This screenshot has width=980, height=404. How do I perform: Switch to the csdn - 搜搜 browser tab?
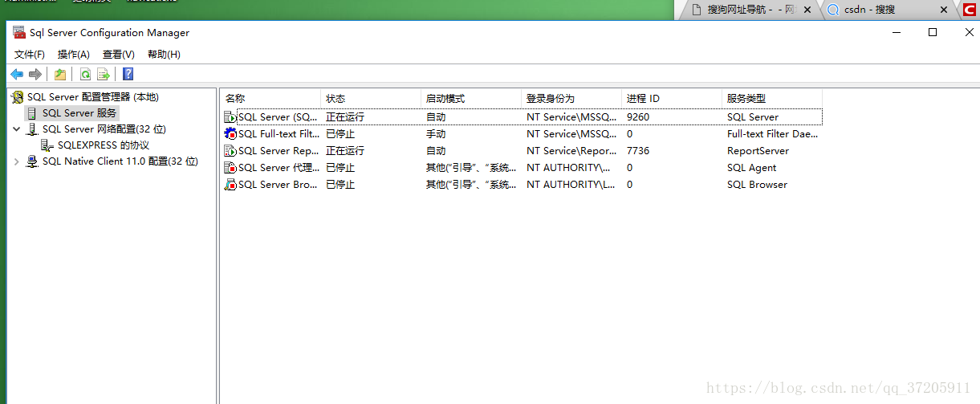coord(889,10)
